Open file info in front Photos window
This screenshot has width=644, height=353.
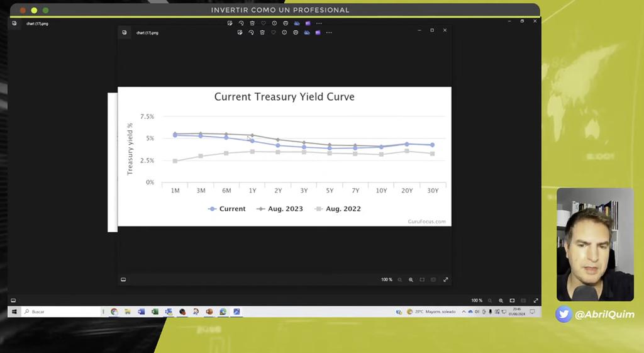click(x=284, y=32)
